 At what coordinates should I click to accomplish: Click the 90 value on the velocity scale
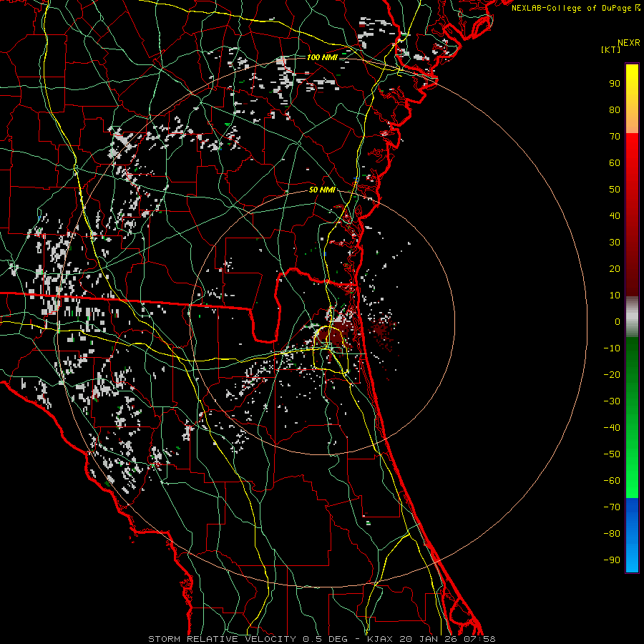click(615, 84)
